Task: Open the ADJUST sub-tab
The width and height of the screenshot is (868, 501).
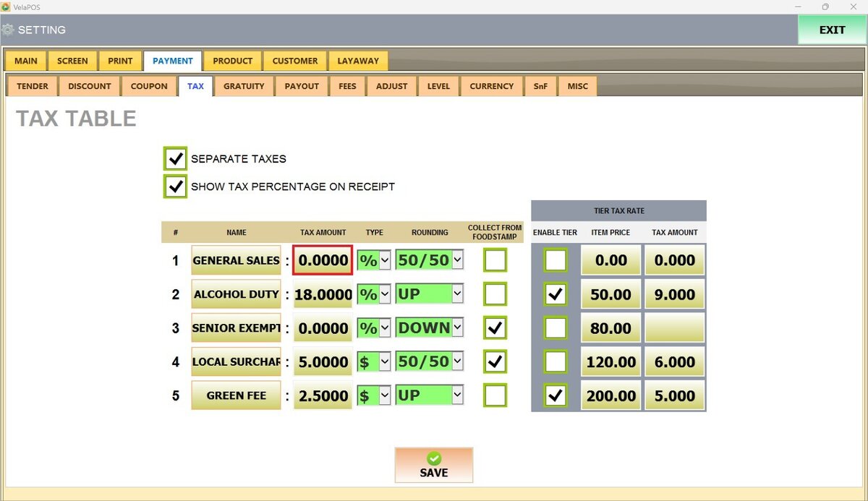Action: tap(392, 86)
